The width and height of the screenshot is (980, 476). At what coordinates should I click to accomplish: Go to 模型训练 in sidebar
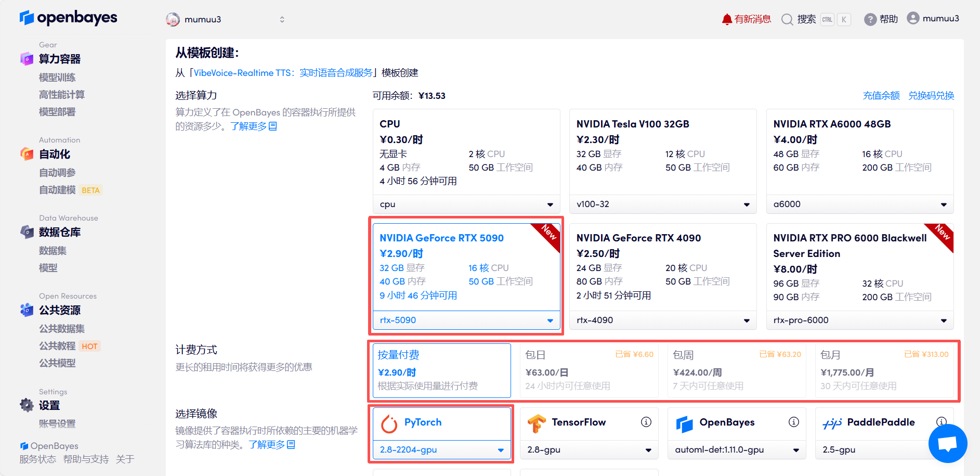coord(57,77)
